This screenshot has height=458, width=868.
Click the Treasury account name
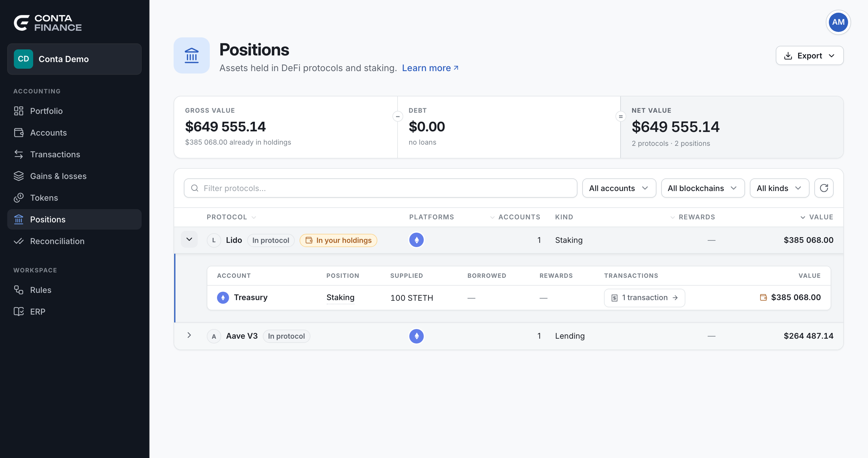(x=250, y=297)
